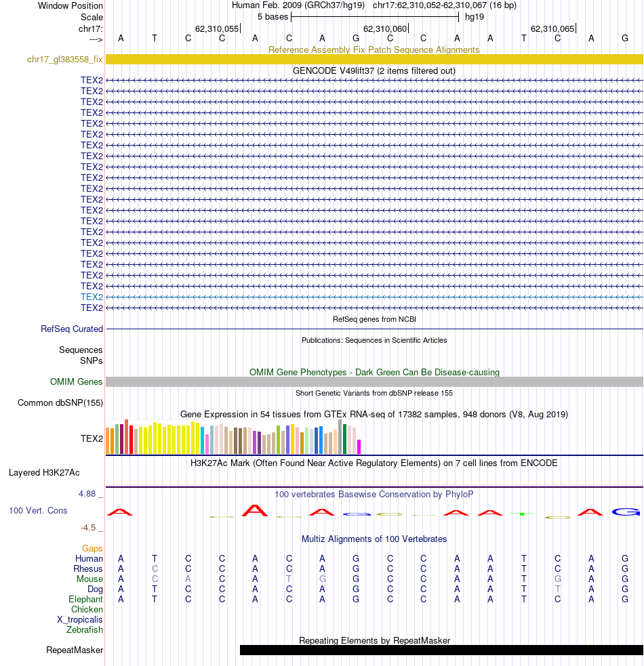Click the tall gray bar in GTEx expression chart
The image size is (644, 666).
[x=340, y=436]
